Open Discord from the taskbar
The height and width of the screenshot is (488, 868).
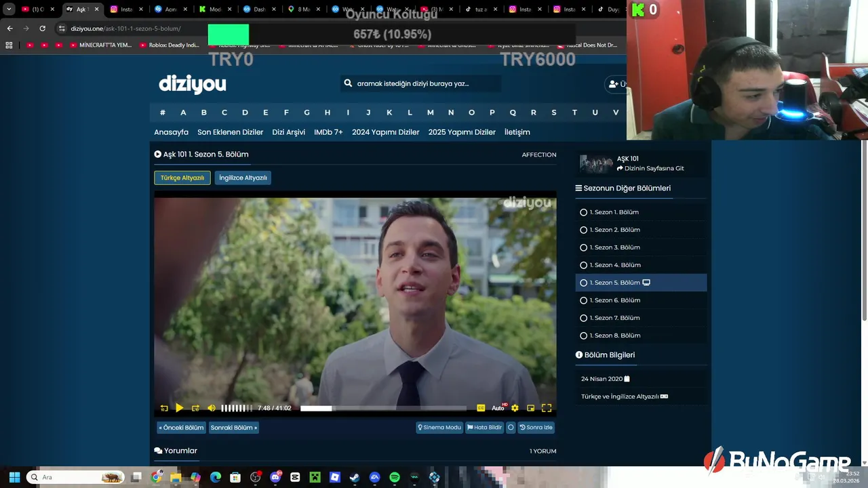tap(275, 477)
